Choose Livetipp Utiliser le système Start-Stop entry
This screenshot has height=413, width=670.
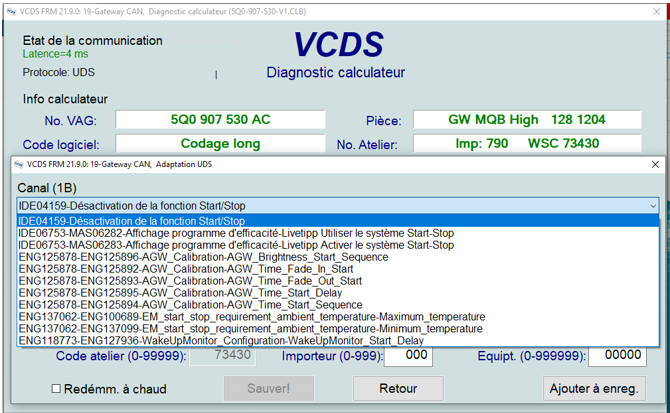click(338, 233)
